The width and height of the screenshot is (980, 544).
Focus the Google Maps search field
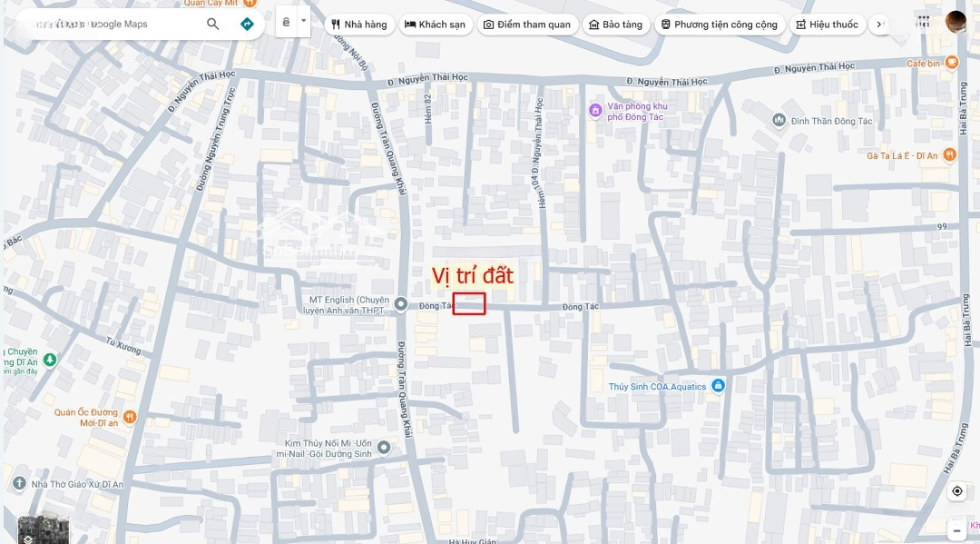(x=110, y=24)
